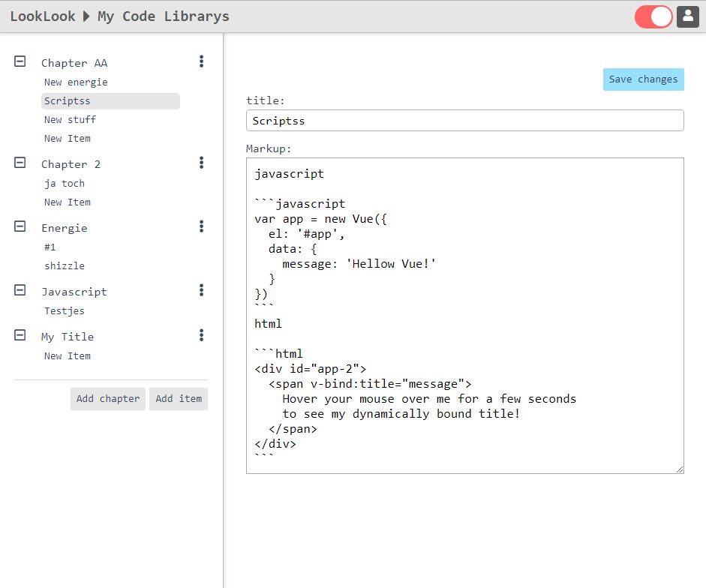The image size is (706, 588).
Task: Click the breadcrumb arrow separator
Action: (86, 16)
